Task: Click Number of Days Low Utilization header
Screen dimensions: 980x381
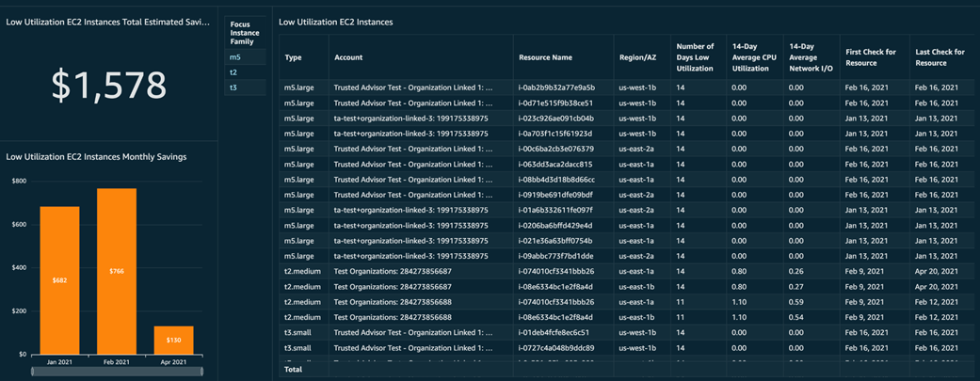Action: pyautogui.click(x=696, y=57)
